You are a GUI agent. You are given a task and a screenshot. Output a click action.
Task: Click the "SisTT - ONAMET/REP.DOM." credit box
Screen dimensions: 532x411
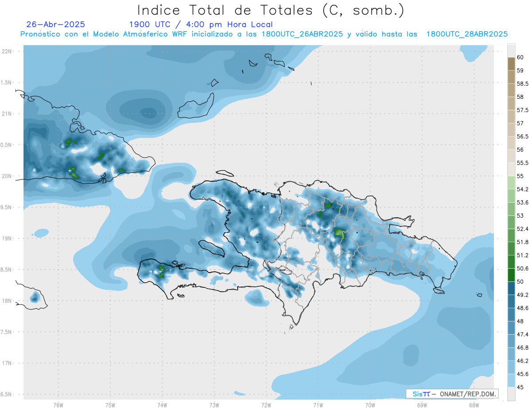click(452, 394)
